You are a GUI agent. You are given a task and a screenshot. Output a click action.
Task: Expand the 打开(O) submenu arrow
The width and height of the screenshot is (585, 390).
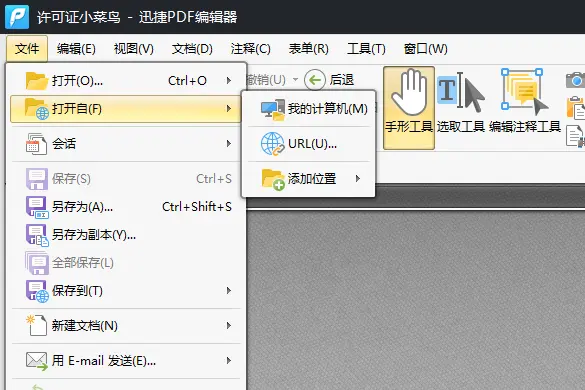point(229,81)
